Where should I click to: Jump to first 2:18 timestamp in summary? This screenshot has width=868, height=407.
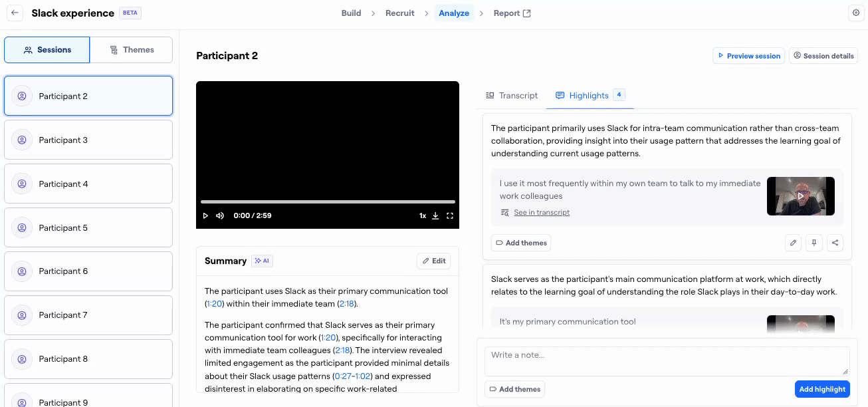(x=347, y=304)
